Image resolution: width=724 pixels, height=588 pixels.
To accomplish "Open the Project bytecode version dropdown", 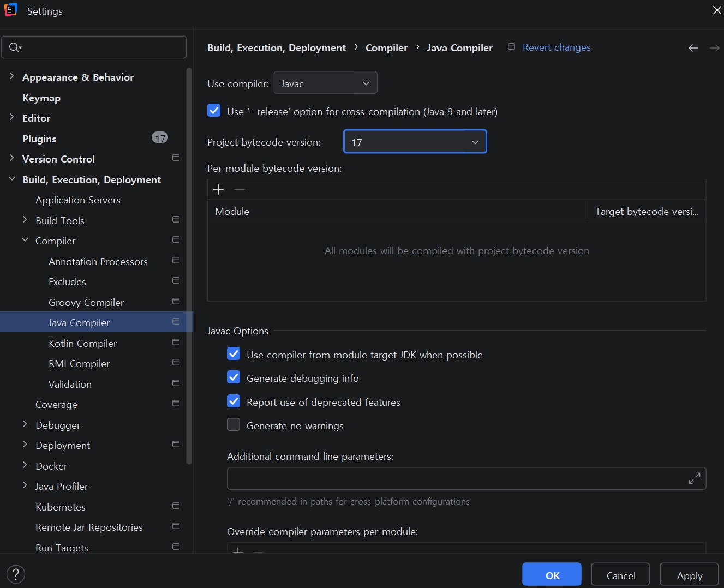I will [415, 142].
